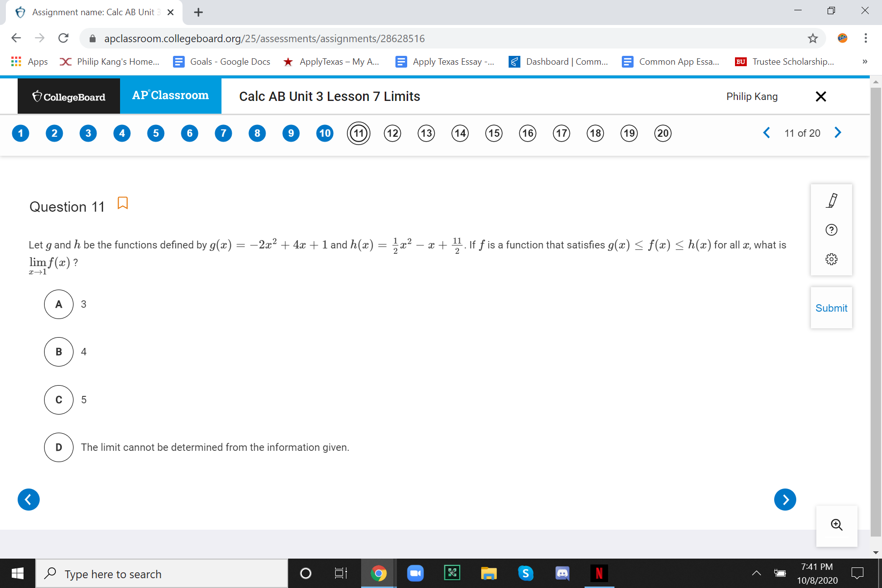The height and width of the screenshot is (588, 882).
Task: Choose answer D, limit cannot be determined
Action: tap(59, 447)
